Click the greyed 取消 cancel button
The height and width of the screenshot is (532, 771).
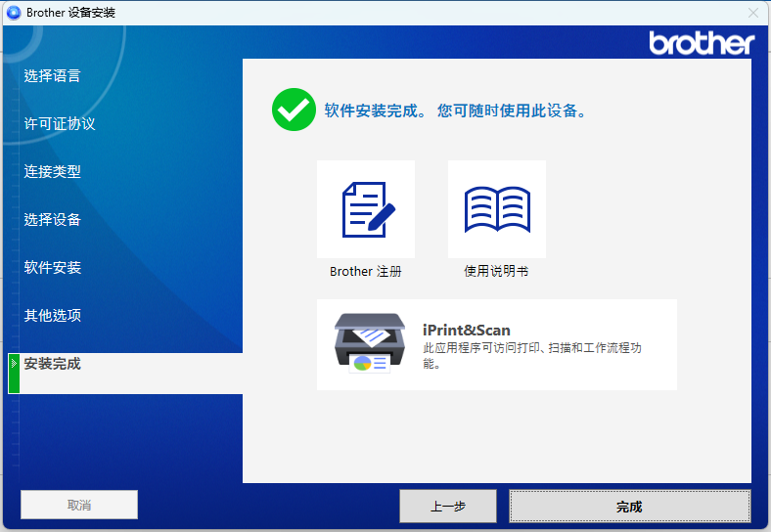pyautogui.click(x=79, y=505)
